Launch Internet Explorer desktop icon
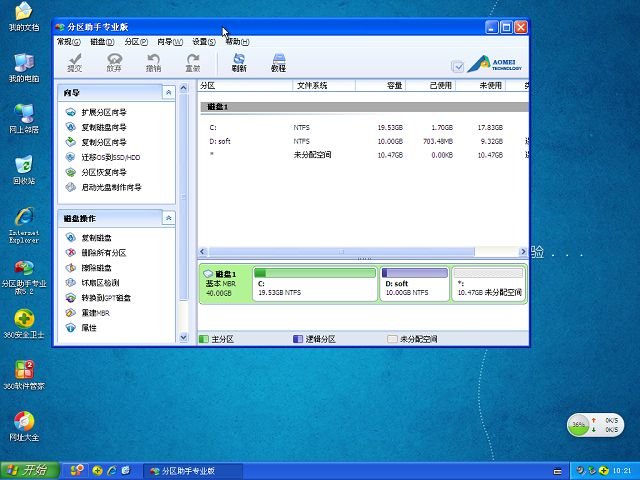 (24, 225)
